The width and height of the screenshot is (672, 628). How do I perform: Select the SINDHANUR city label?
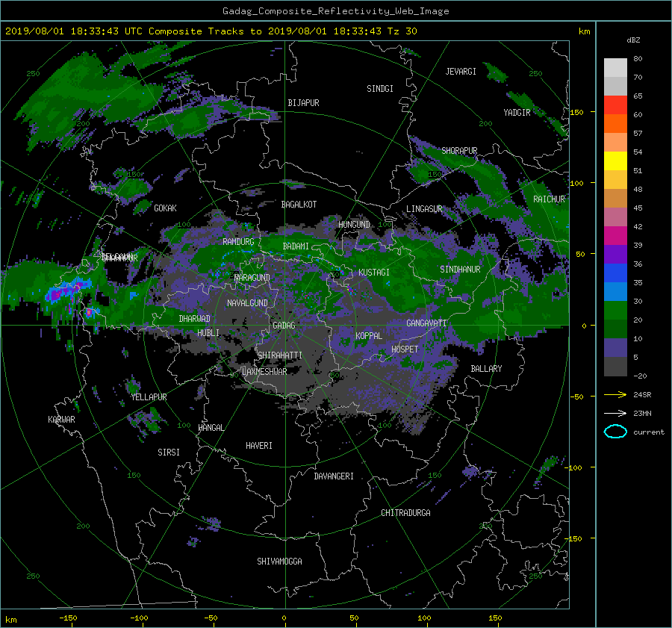coord(460,270)
